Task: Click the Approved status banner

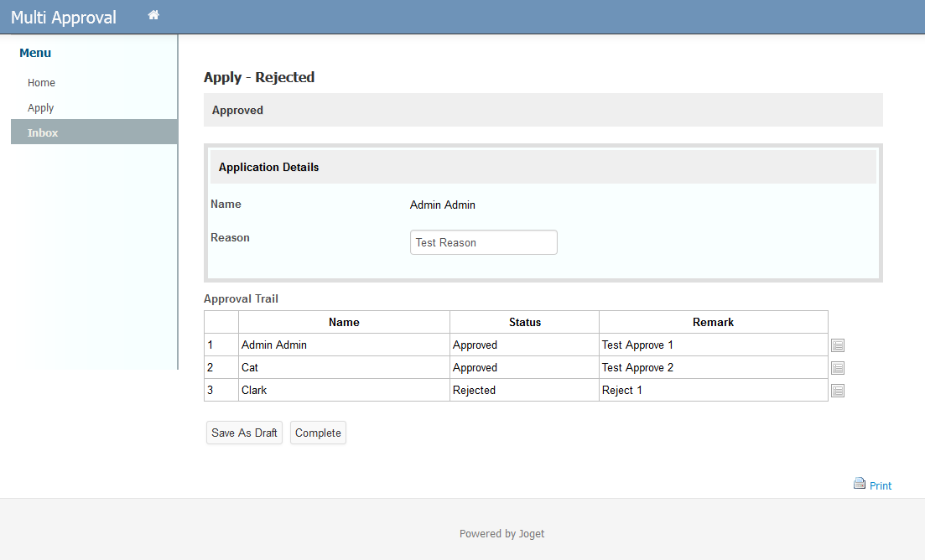Action: click(x=237, y=111)
